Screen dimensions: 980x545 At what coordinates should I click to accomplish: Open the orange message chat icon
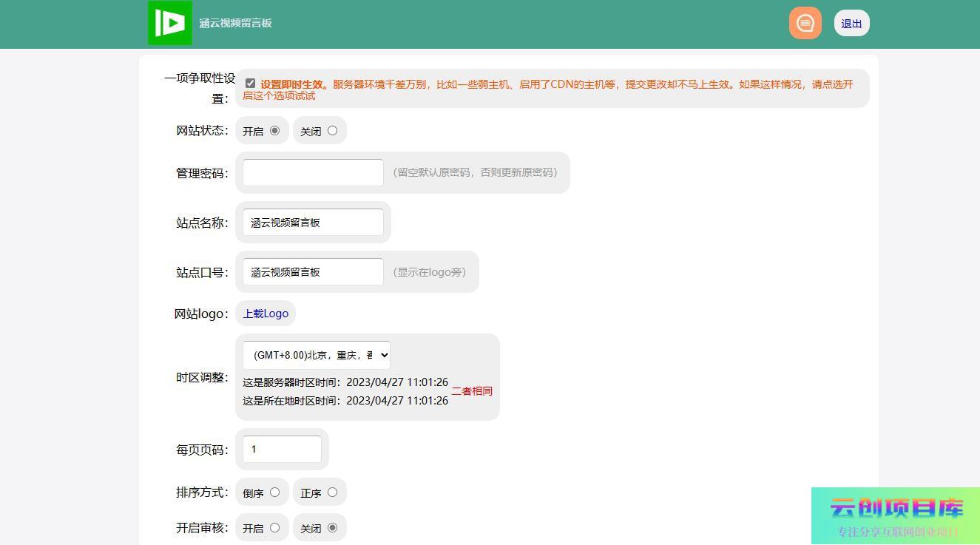click(x=805, y=23)
